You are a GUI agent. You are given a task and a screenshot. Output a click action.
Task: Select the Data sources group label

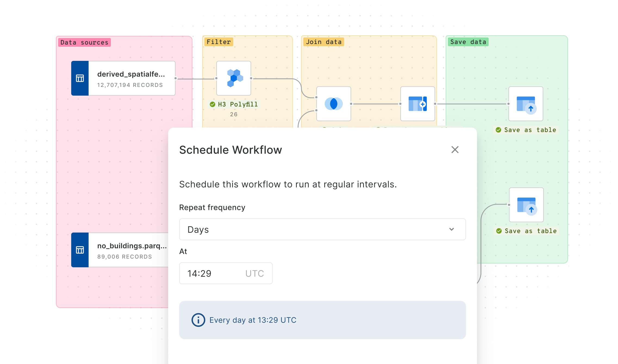tap(84, 42)
